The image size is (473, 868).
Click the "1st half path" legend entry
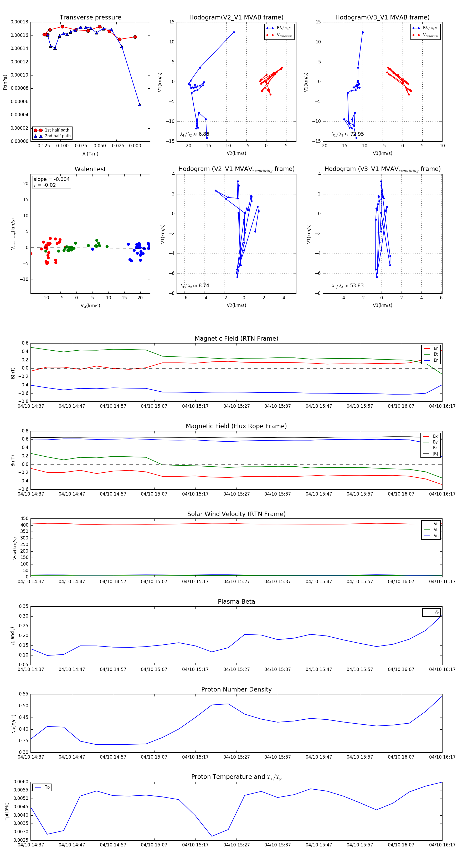[52, 130]
